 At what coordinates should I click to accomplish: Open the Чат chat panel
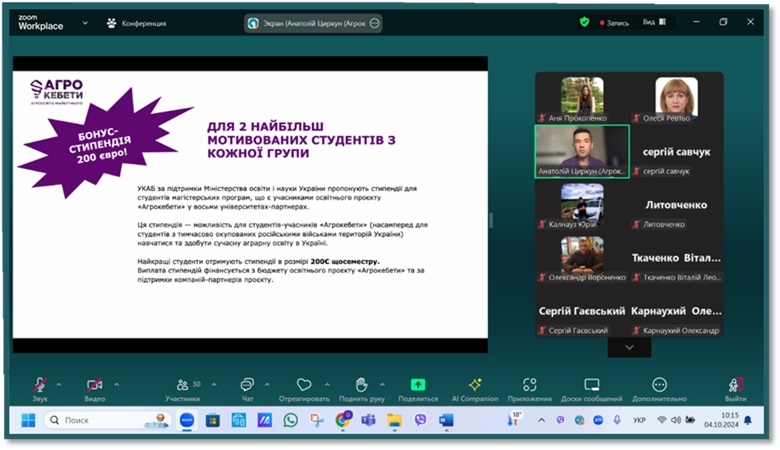tap(247, 389)
